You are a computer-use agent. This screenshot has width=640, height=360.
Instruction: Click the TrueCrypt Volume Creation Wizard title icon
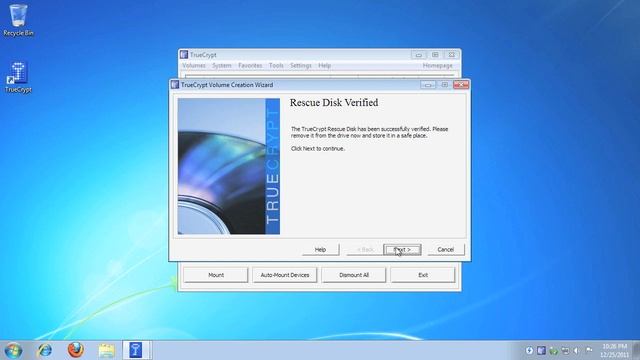tap(175, 84)
